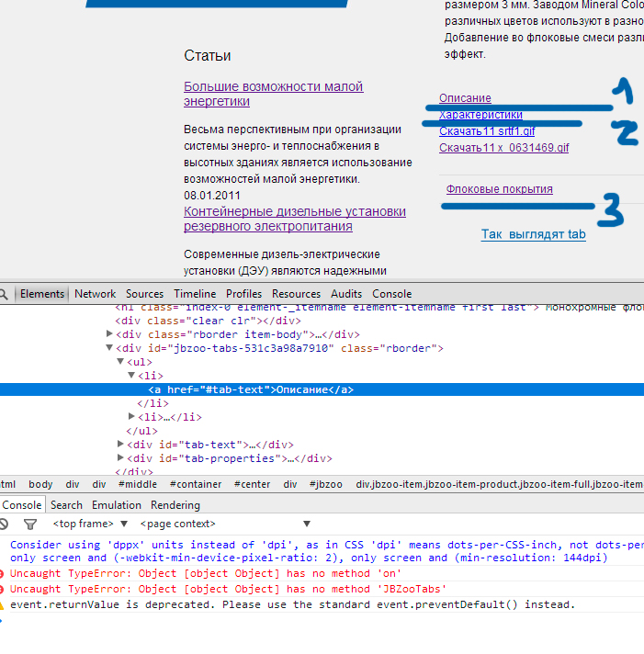Click the warning icon beside event.returnValue message
644x654 pixels.
point(4,605)
